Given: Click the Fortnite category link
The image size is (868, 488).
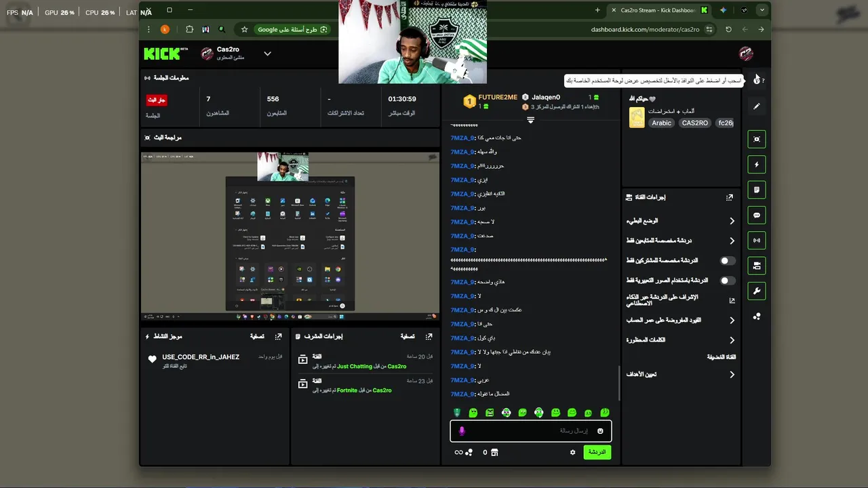Looking at the screenshot, I should point(347,390).
